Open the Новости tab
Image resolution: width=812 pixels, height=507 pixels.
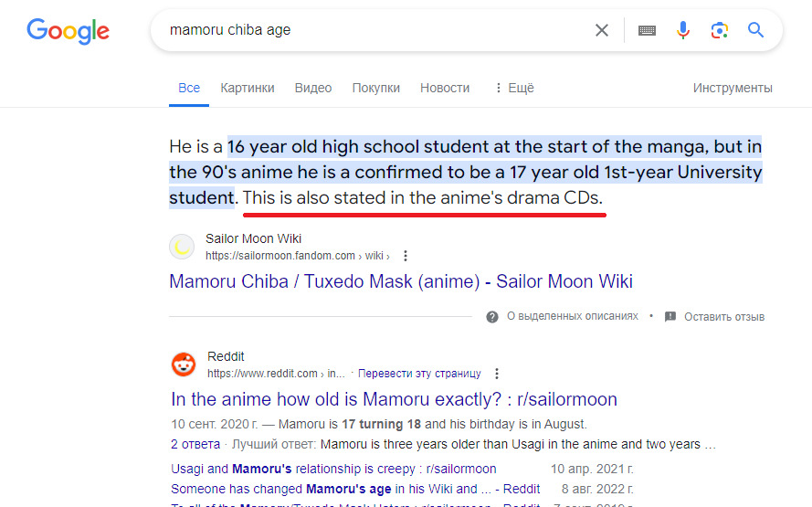point(445,88)
